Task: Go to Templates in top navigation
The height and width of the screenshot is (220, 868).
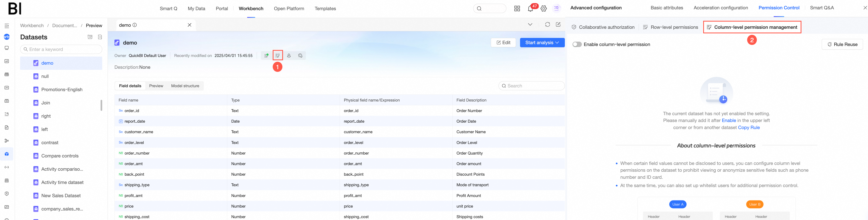Action: (x=325, y=9)
